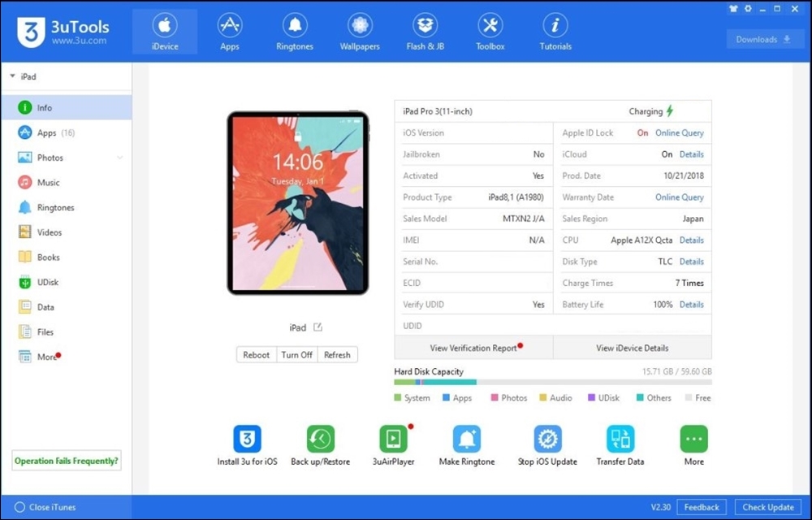Click the MTXN2 J/A sales model value
This screenshot has width=812, height=520.
point(524,219)
